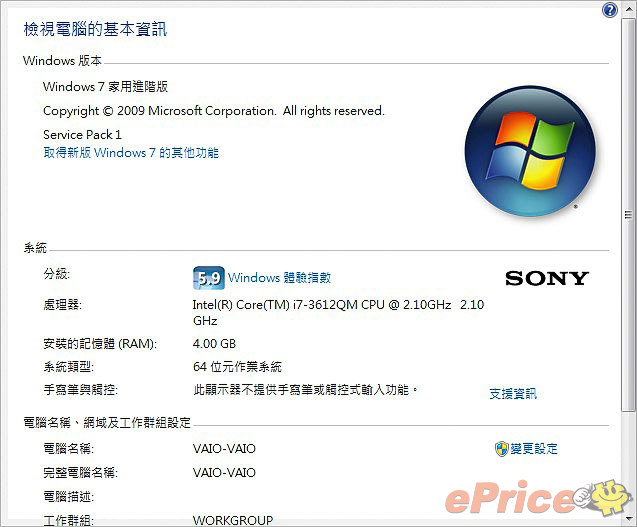Open the Windows 體驗指數 link

pos(279,278)
